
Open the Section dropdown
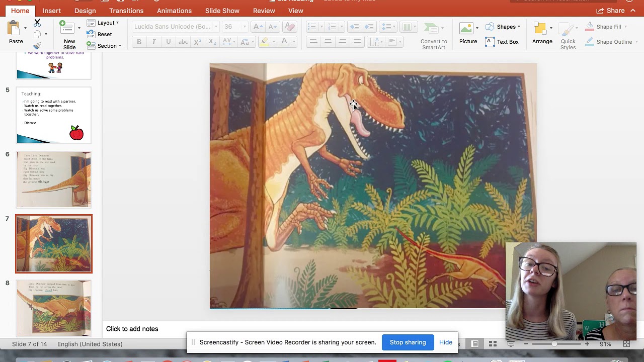click(x=104, y=46)
